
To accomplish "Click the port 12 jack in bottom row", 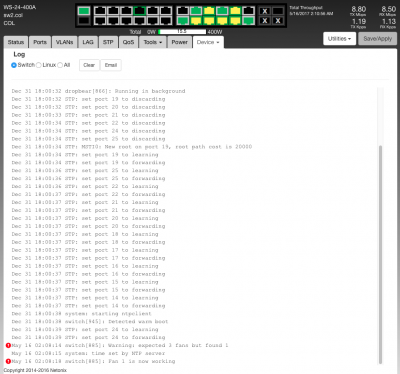I will 165,21.
